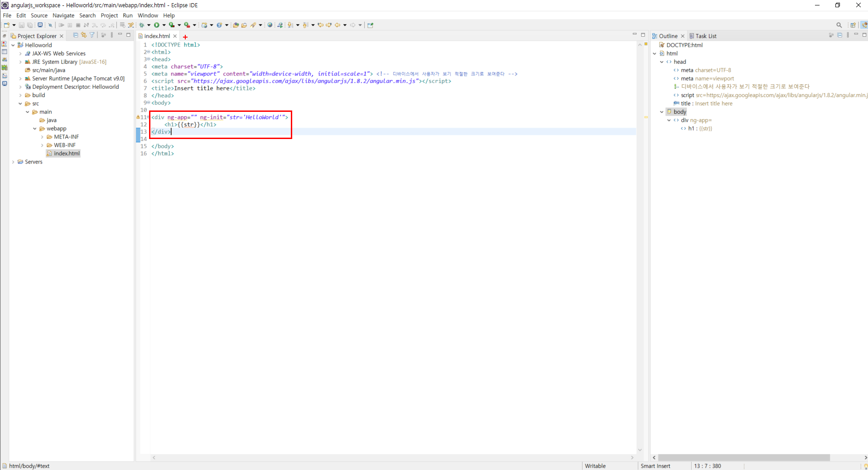Minimize the Project Explorer view
868x470 pixels.
120,35
